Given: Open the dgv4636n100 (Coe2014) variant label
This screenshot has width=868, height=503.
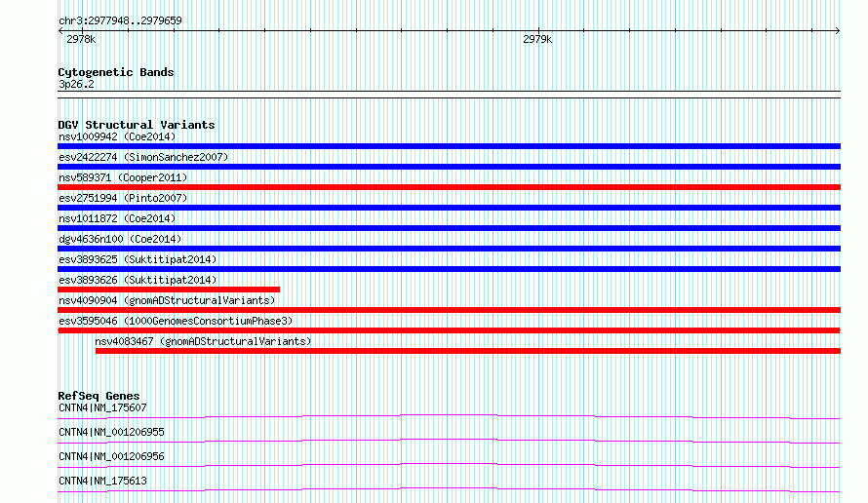Looking at the screenshot, I should [x=120, y=239].
